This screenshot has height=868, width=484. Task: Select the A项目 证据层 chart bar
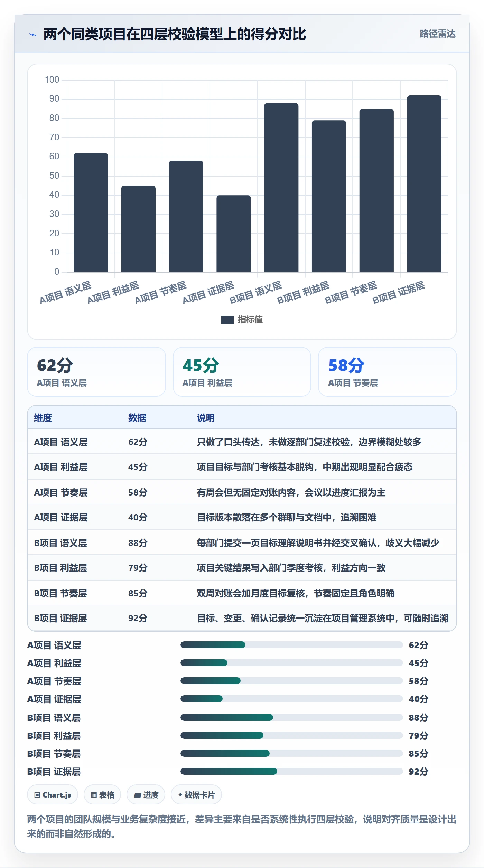coord(234,233)
